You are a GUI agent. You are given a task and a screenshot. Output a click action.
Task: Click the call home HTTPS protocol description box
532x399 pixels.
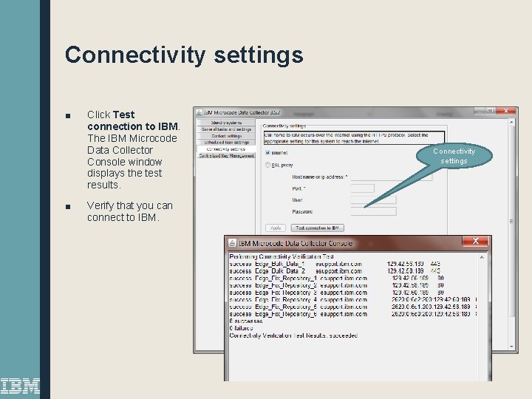coord(354,138)
